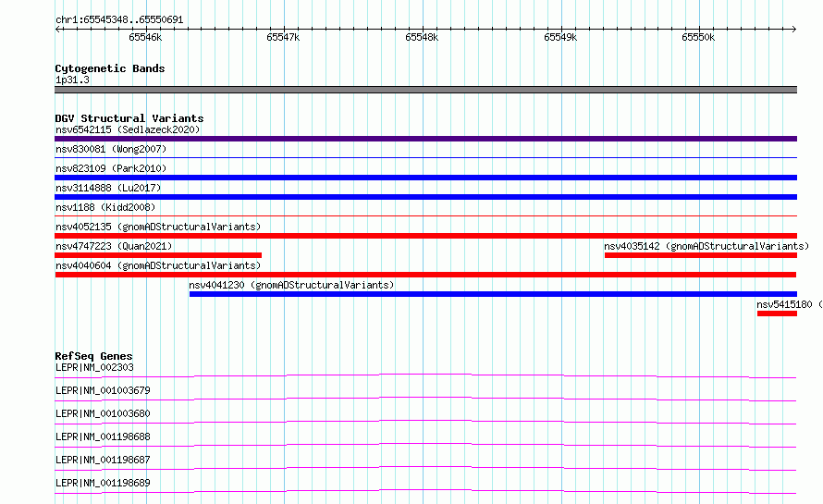Open transcript LEPR|NM_001198687 label

pyautogui.click(x=103, y=460)
